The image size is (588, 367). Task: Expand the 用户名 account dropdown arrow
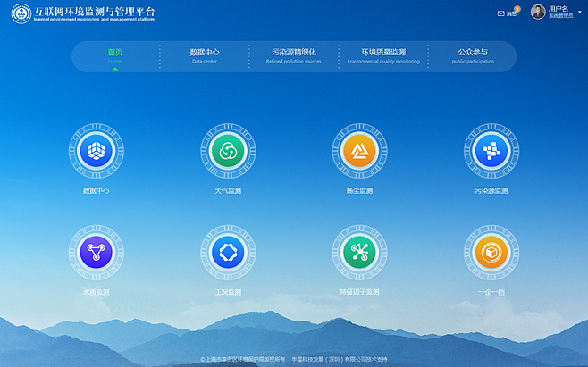(x=580, y=13)
